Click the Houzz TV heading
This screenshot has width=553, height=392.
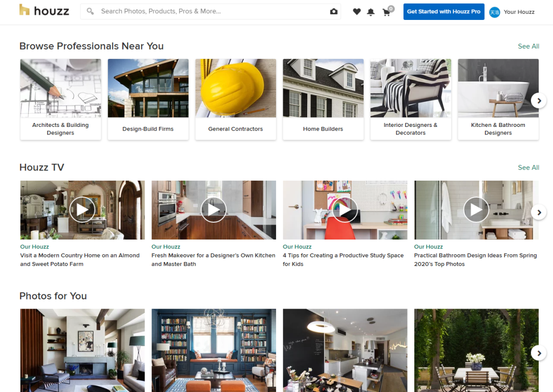tap(41, 167)
